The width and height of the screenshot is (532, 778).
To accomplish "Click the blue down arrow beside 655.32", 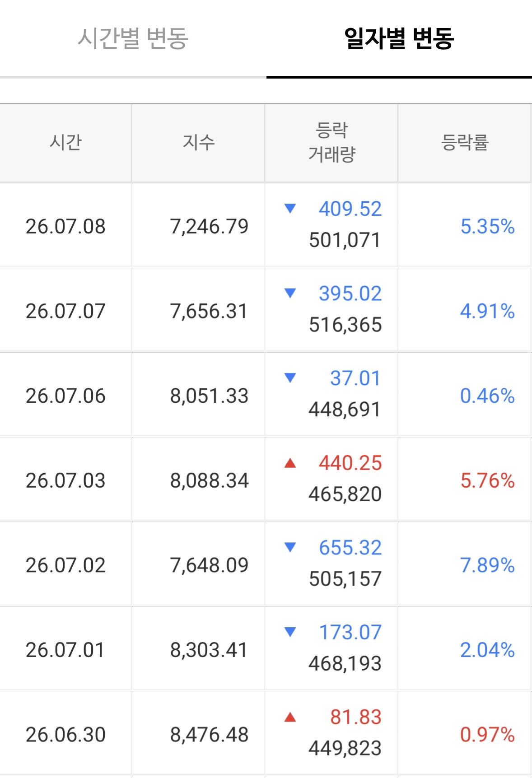I will point(290,547).
